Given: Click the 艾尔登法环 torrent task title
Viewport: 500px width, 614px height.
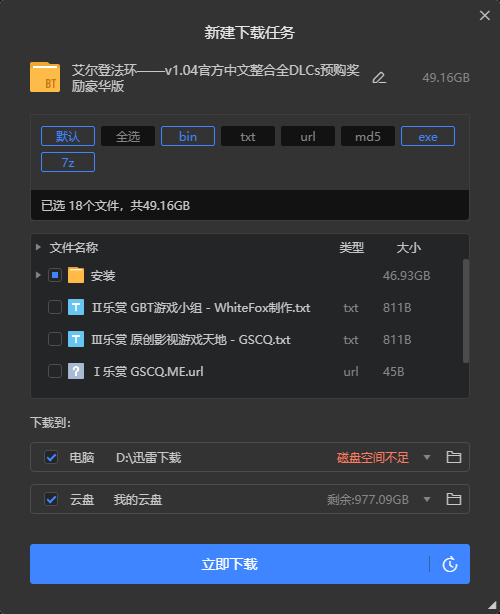Looking at the screenshot, I should 215,78.
